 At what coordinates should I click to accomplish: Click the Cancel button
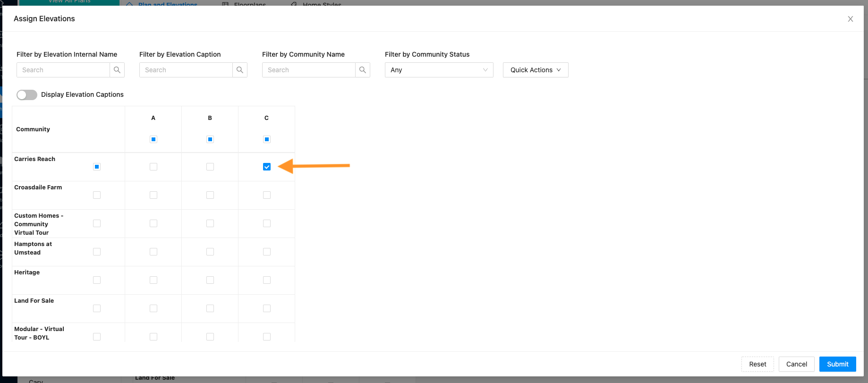pos(796,364)
